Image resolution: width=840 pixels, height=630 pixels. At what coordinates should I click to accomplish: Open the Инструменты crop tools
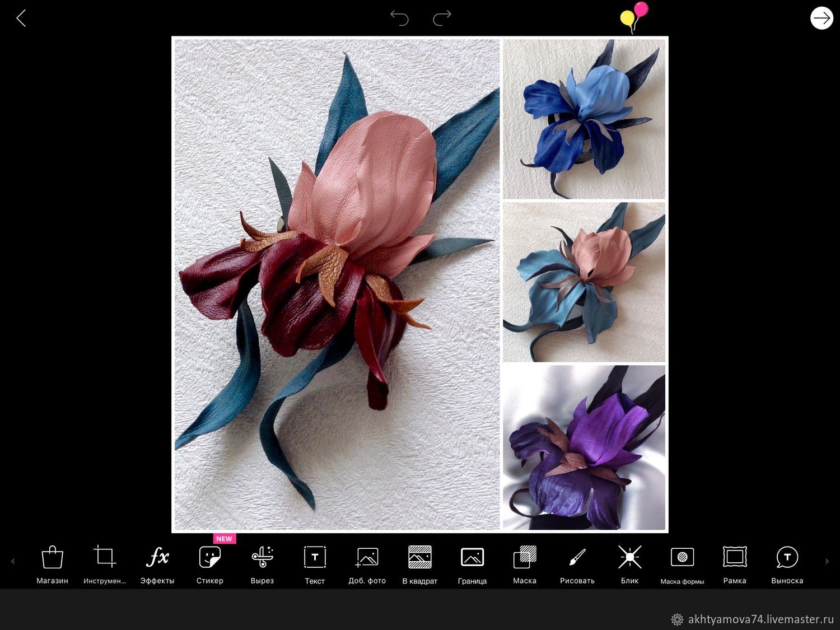pos(105,564)
